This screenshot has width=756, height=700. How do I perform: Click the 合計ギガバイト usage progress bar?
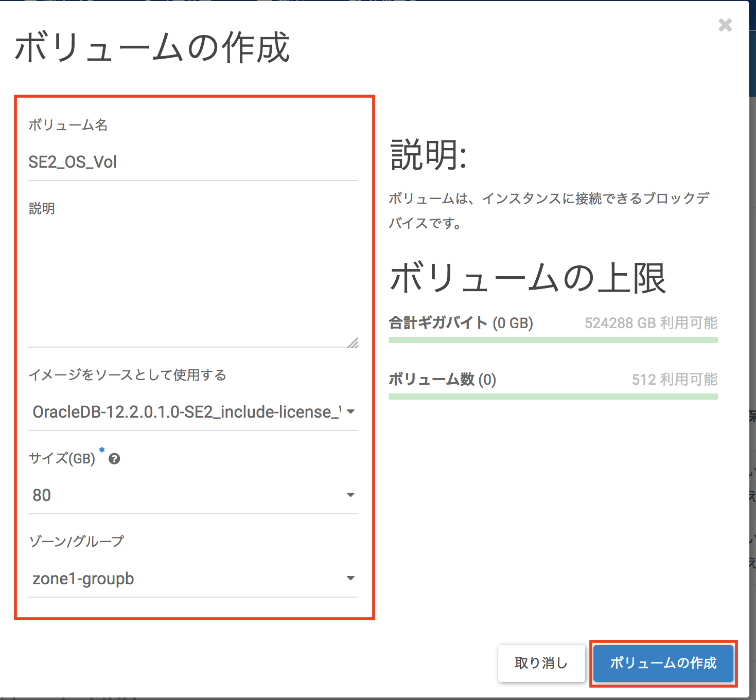pyautogui.click(x=553, y=340)
